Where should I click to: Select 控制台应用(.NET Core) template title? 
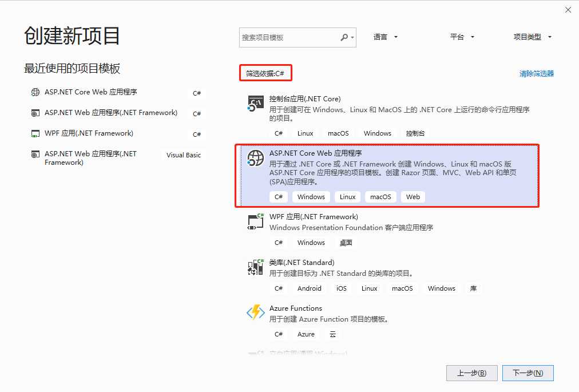[x=304, y=98]
